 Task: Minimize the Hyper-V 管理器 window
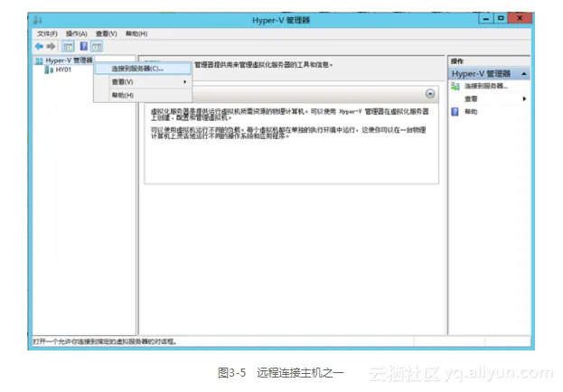[x=486, y=18]
